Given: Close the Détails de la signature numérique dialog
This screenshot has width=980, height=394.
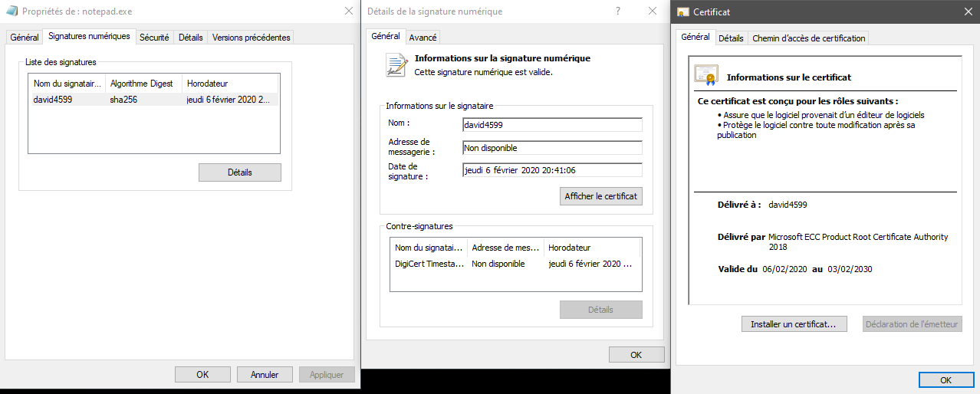Looking at the screenshot, I should click(x=652, y=11).
